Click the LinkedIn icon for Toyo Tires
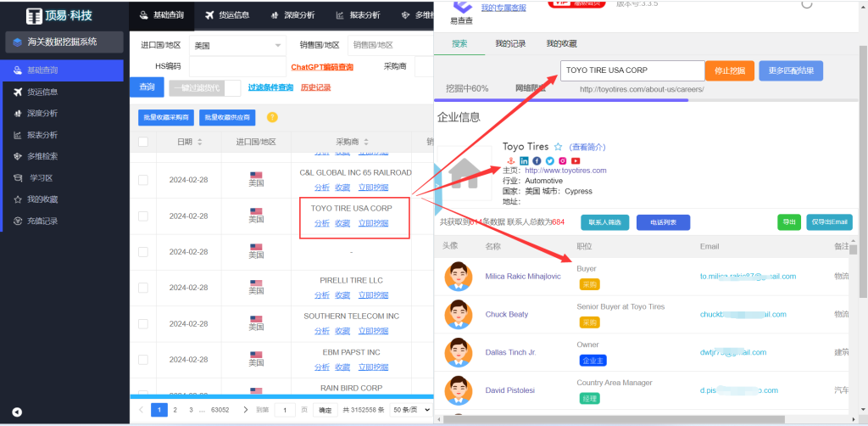 tap(524, 160)
